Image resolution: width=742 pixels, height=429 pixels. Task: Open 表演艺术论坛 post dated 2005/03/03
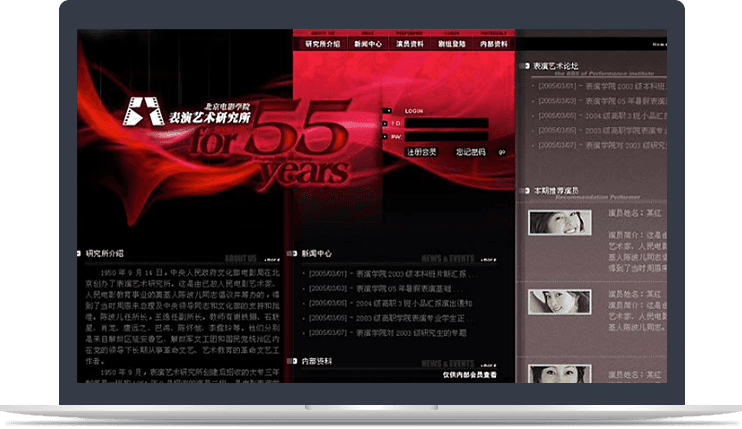click(602, 101)
